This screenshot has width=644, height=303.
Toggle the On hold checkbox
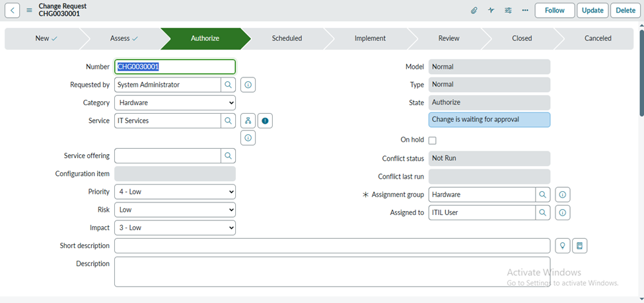pyautogui.click(x=433, y=140)
